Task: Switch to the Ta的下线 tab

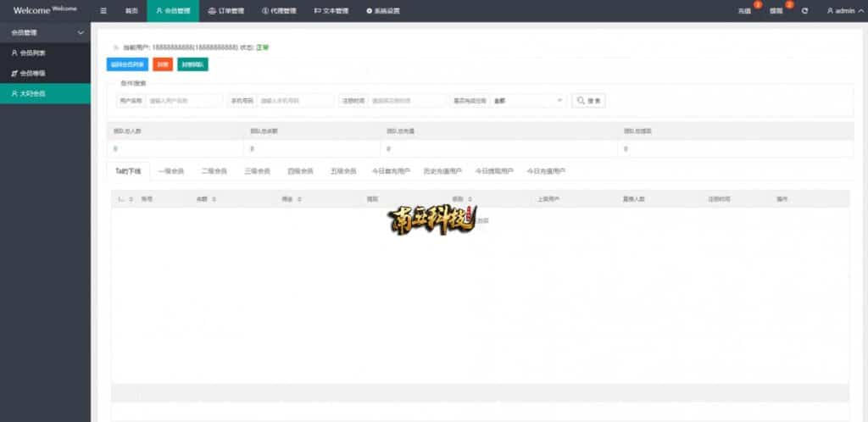Action: pos(128,171)
